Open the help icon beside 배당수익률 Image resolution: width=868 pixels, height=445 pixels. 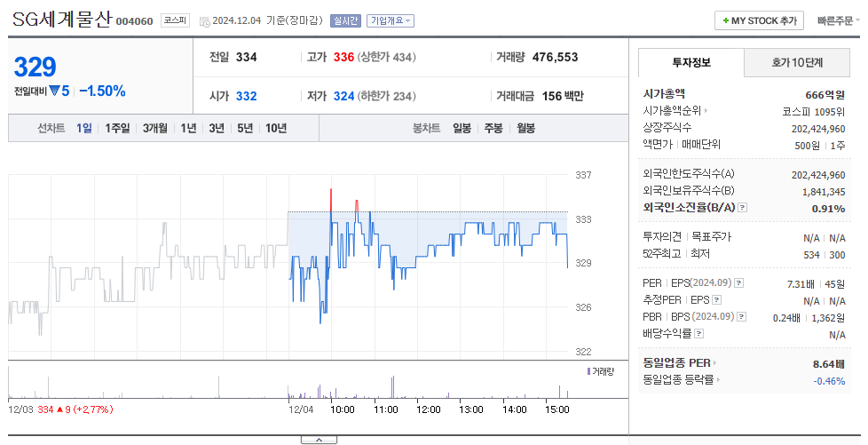point(699,334)
